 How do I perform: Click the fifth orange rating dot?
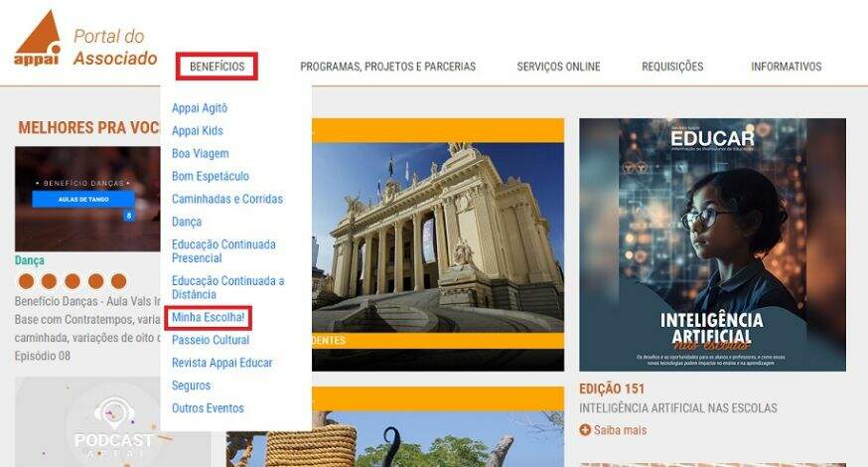click(118, 281)
